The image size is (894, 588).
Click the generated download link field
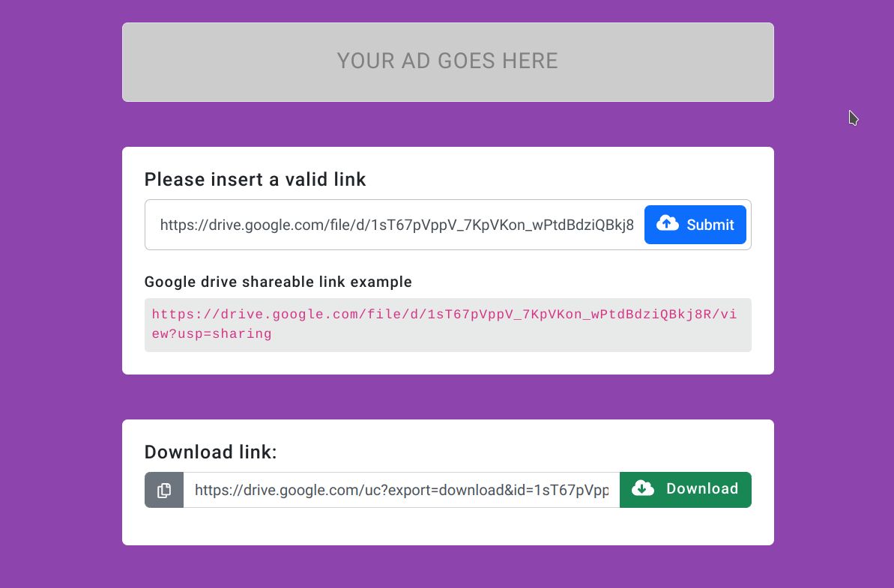[401, 490]
